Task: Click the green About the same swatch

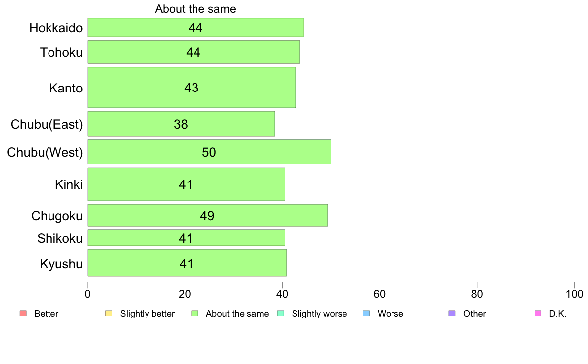Action: pyautogui.click(x=195, y=313)
